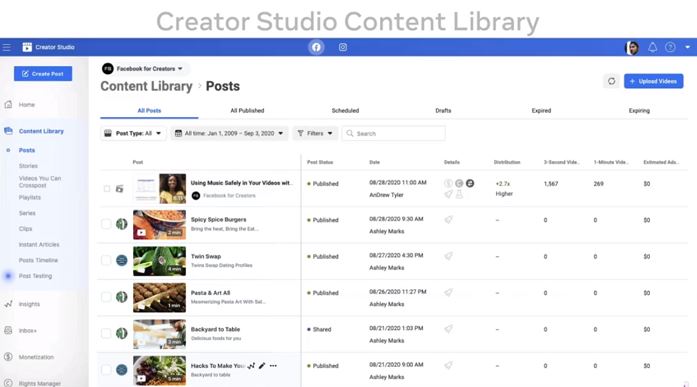
Task: Open the Filters dropdown
Action: (315, 133)
